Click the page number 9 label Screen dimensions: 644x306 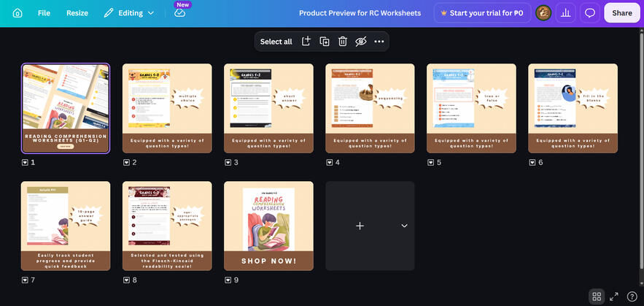coord(236,280)
